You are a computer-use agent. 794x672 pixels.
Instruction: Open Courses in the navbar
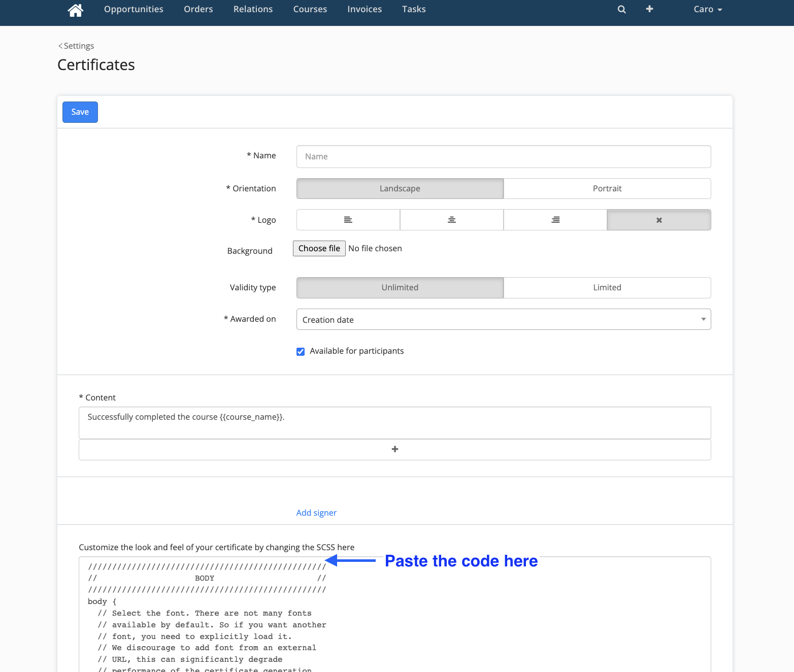tap(310, 9)
